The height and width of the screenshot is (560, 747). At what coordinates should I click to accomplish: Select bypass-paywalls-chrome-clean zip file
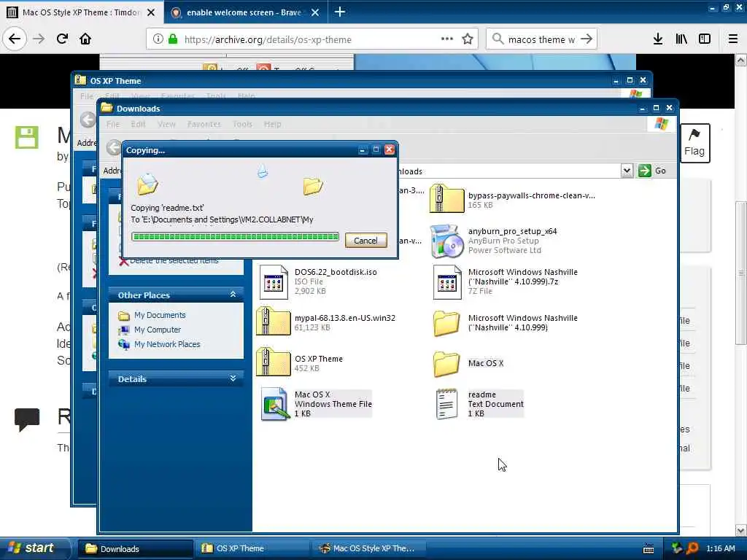tap(514, 199)
